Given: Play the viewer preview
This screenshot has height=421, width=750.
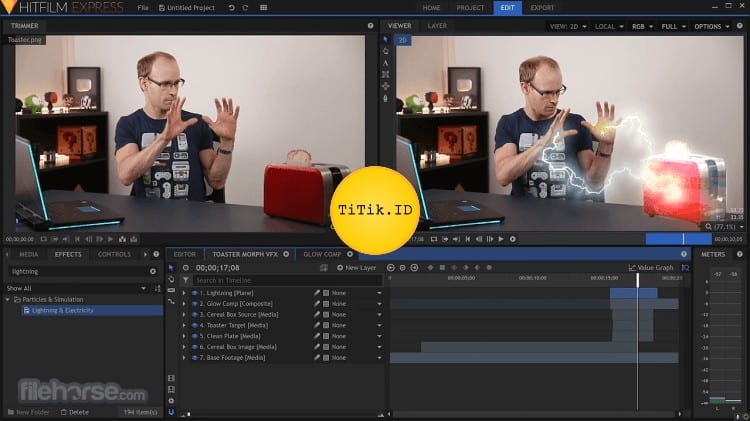Looking at the screenshot, I should click(x=501, y=239).
